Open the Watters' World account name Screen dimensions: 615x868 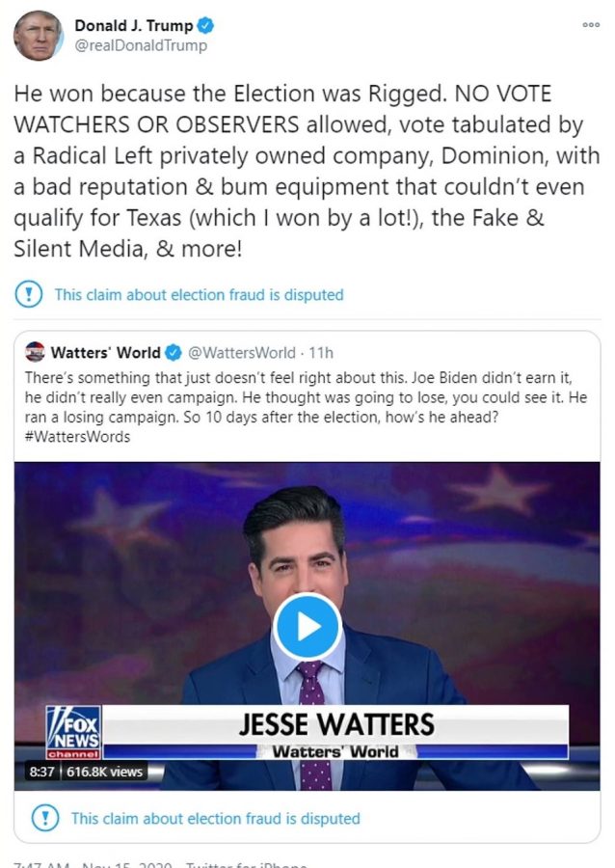pyautogui.click(x=106, y=353)
